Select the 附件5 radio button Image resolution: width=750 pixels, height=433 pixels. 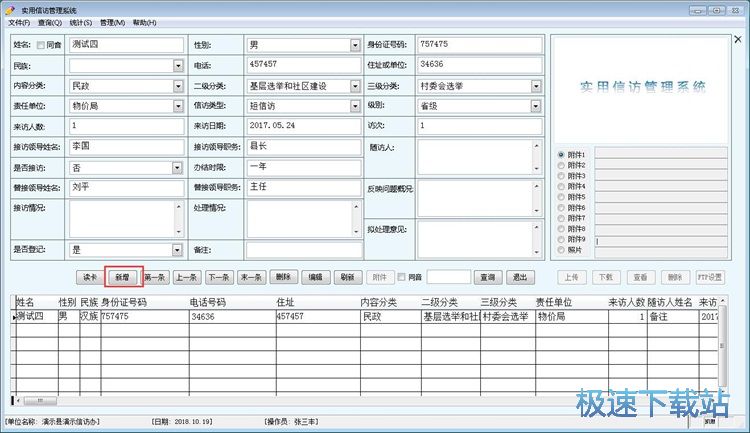[x=561, y=197]
